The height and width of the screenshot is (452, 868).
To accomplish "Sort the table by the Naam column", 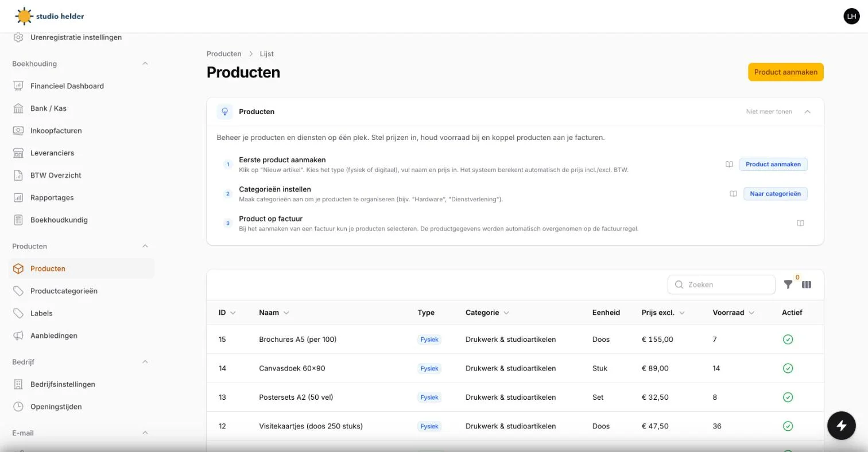I will click(274, 313).
